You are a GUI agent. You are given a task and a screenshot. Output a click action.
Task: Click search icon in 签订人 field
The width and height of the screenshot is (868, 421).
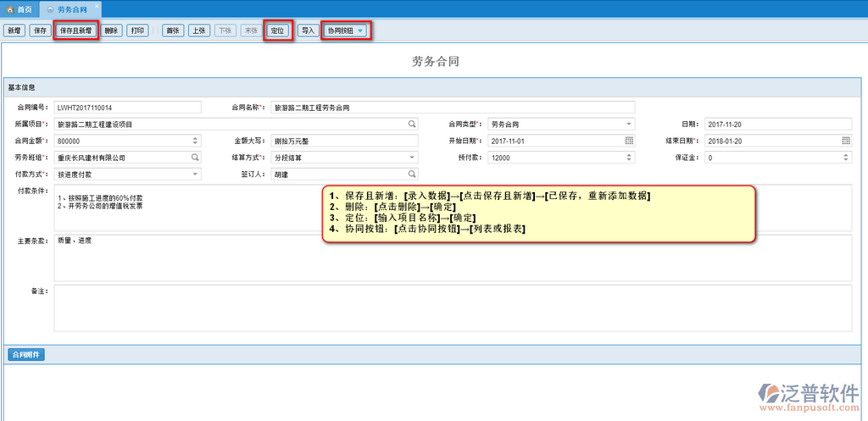(412, 174)
